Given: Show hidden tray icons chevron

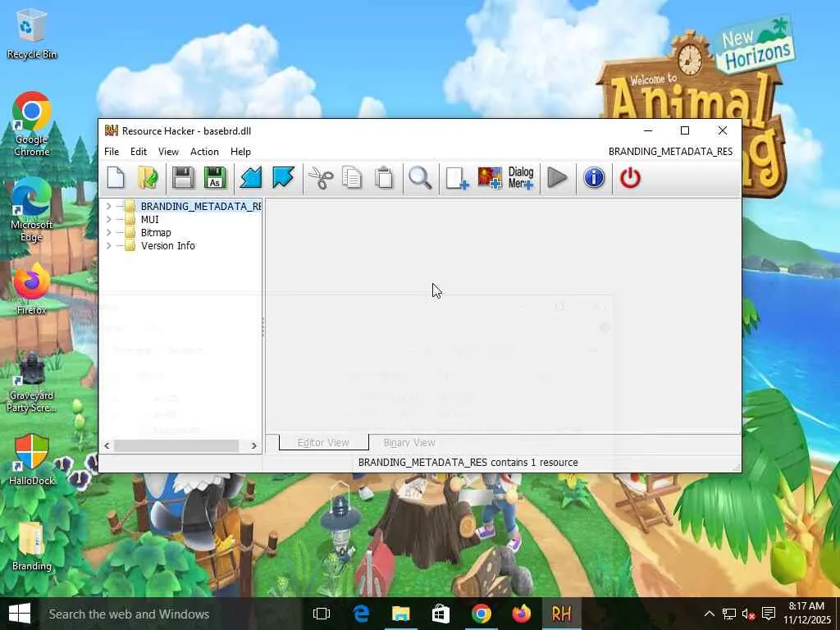Looking at the screenshot, I should click(x=709, y=614).
